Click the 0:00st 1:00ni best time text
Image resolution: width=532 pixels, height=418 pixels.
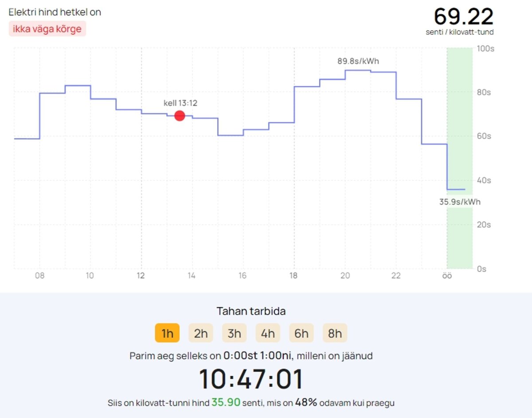coord(258,355)
